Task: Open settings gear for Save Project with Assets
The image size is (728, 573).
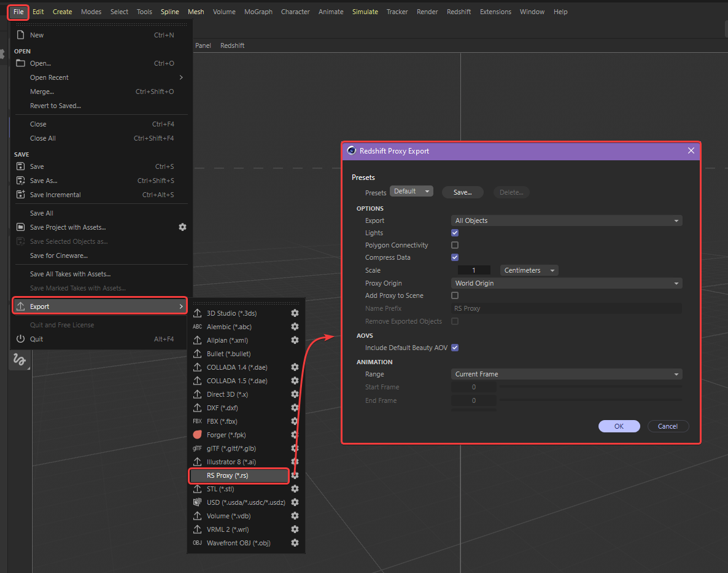Action: 182,227
